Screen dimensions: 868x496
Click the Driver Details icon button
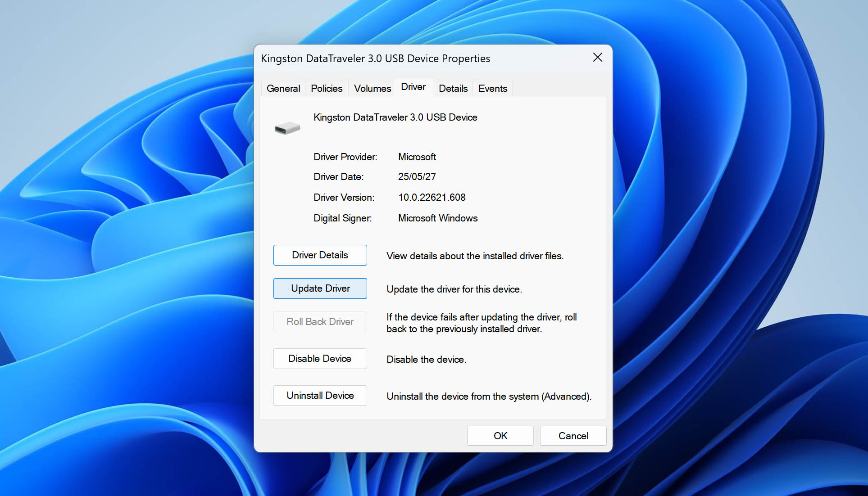320,255
